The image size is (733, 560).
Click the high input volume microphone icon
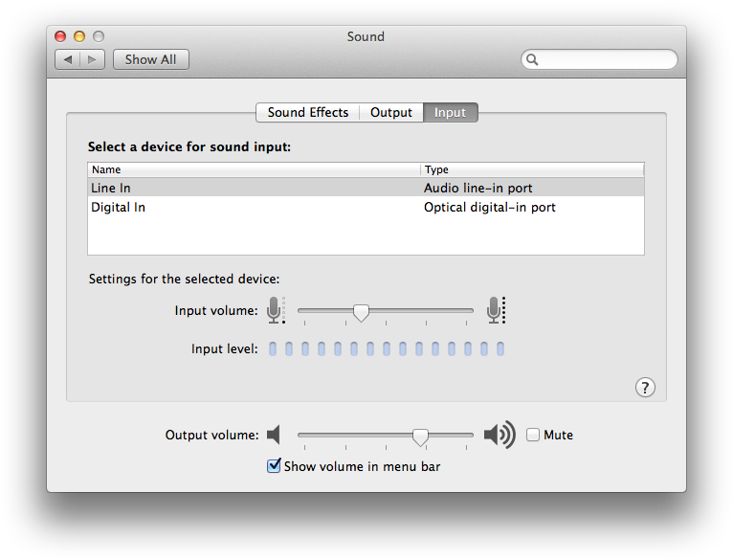point(495,310)
